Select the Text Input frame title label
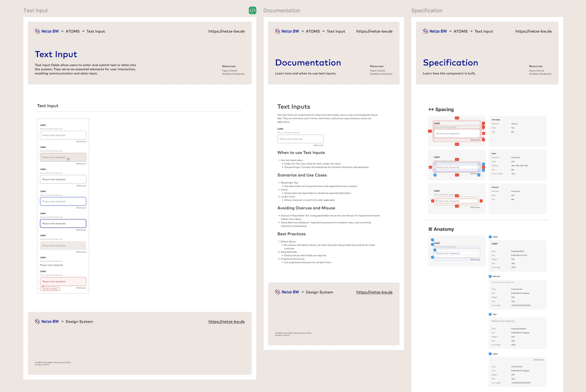This screenshot has width=586, height=392. pos(35,10)
